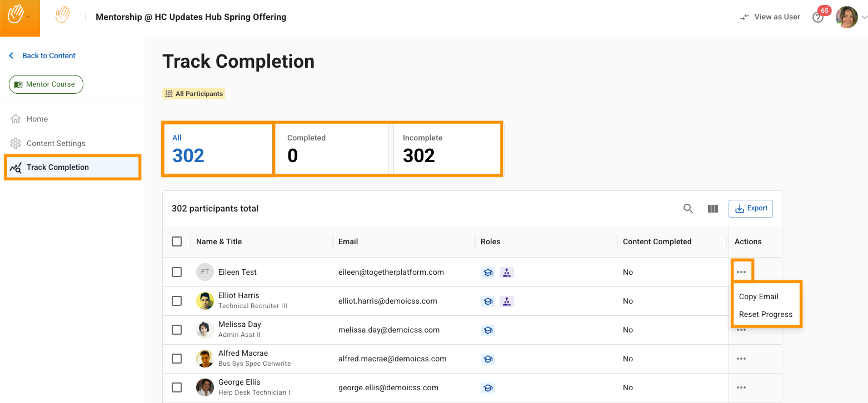This screenshot has height=403, width=868.
Task: Toggle the select-all checkbox in table header
Action: [x=177, y=241]
